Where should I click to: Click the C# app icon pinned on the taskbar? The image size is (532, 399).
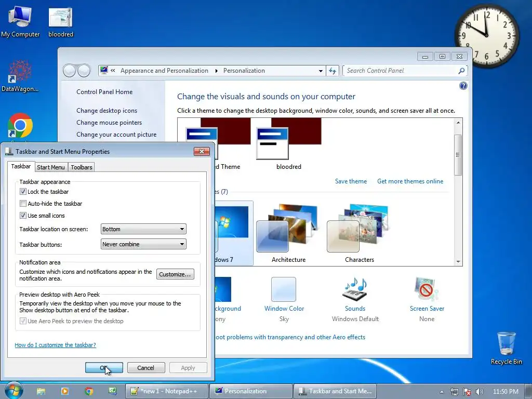(x=113, y=391)
